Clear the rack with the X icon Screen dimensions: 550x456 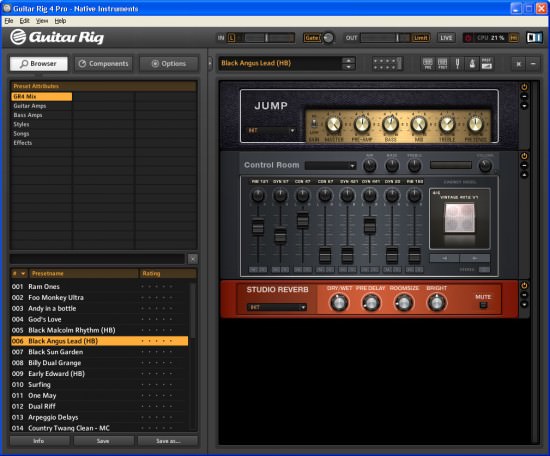pyautogui.click(x=518, y=64)
